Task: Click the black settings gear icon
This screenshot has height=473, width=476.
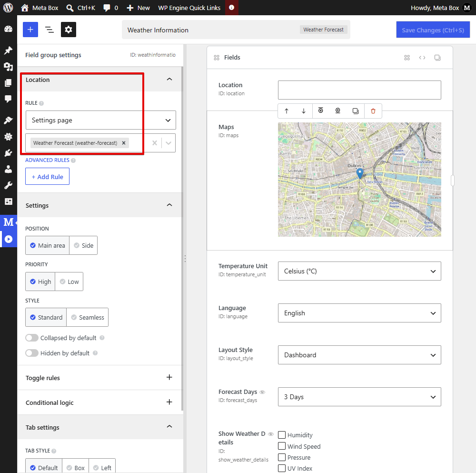Action: 69,30
